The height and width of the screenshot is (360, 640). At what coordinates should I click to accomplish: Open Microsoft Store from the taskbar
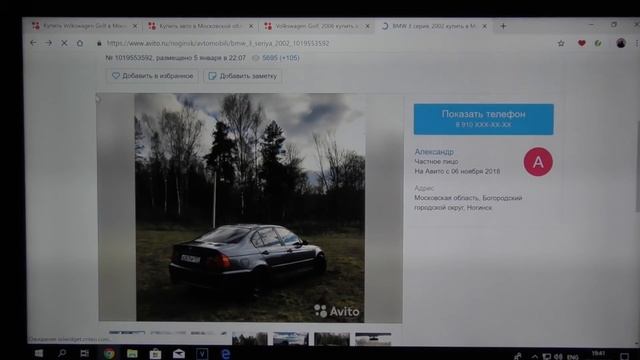pos(155,353)
